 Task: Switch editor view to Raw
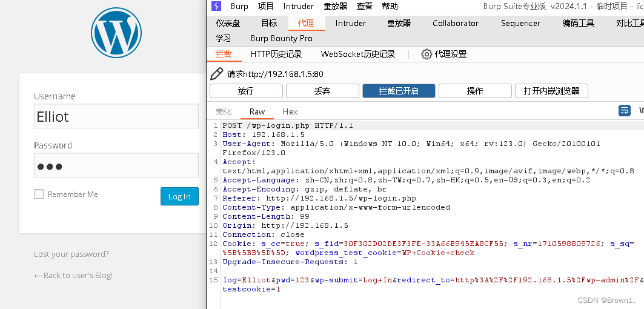point(257,111)
